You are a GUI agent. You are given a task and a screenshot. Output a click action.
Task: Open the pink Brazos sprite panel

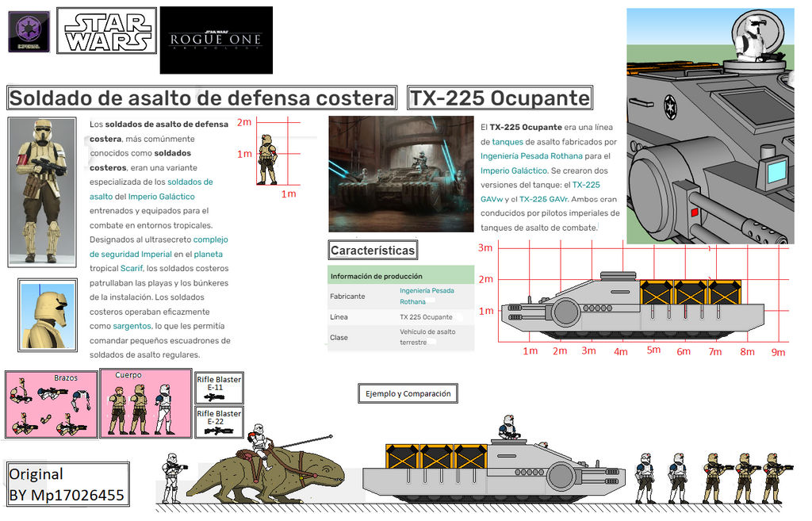tap(51, 404)
